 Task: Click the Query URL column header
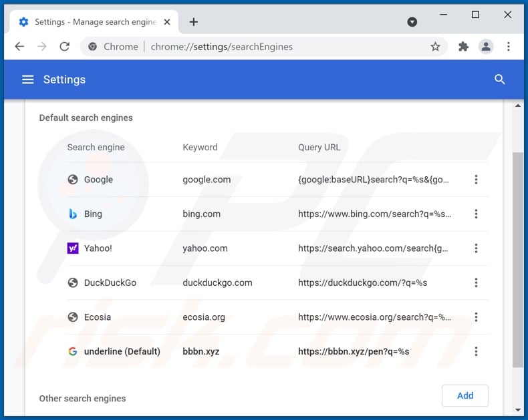pyautogui.click(x=319, y=147)
